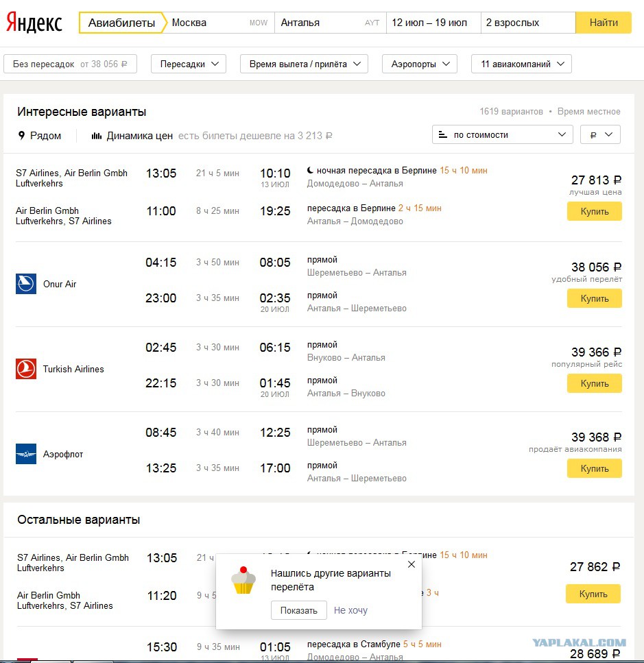Image resolution: width=644 pixels, height=663 pixels.
Task: Click the Onur Air airline logo
Action: [x=26, y=284]
